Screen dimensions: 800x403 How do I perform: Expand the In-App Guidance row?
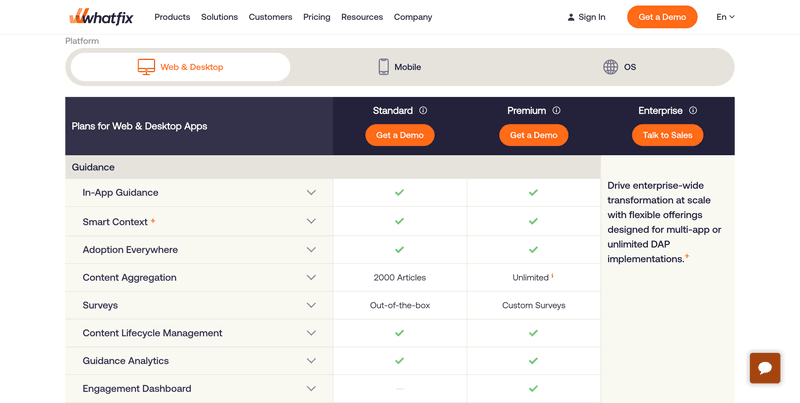pos(311,193)
